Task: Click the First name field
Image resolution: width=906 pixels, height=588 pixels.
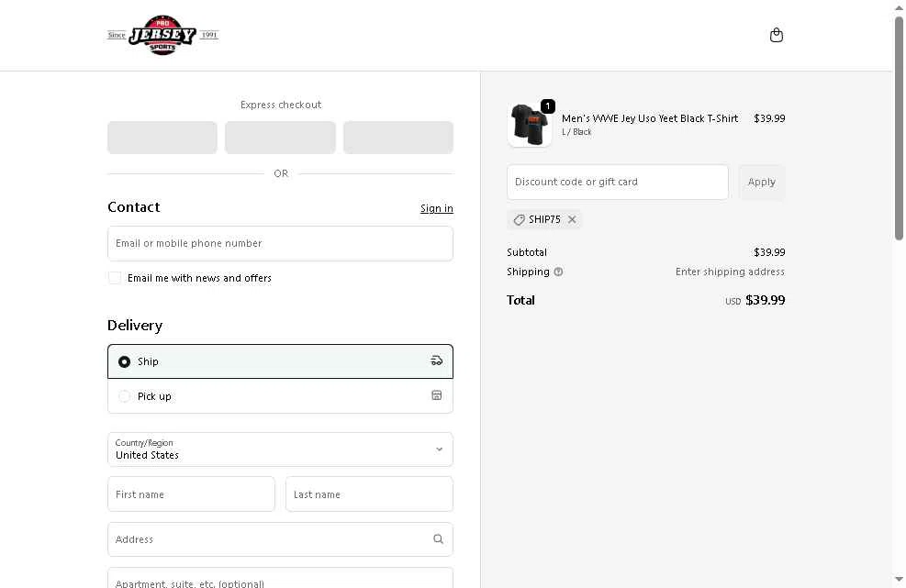Action: pyautogui.click(x=191, y=494)
